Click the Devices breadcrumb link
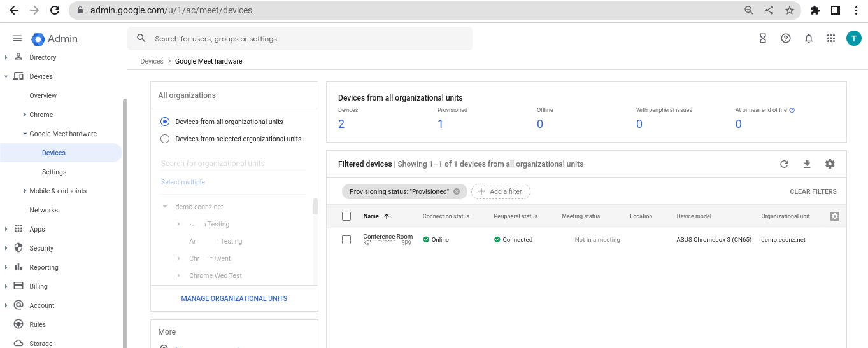 152,61
